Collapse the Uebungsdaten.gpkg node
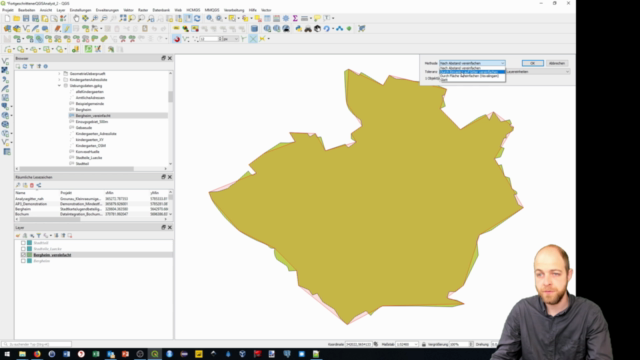This screenshot has width=640, height=360. [59, 86]
